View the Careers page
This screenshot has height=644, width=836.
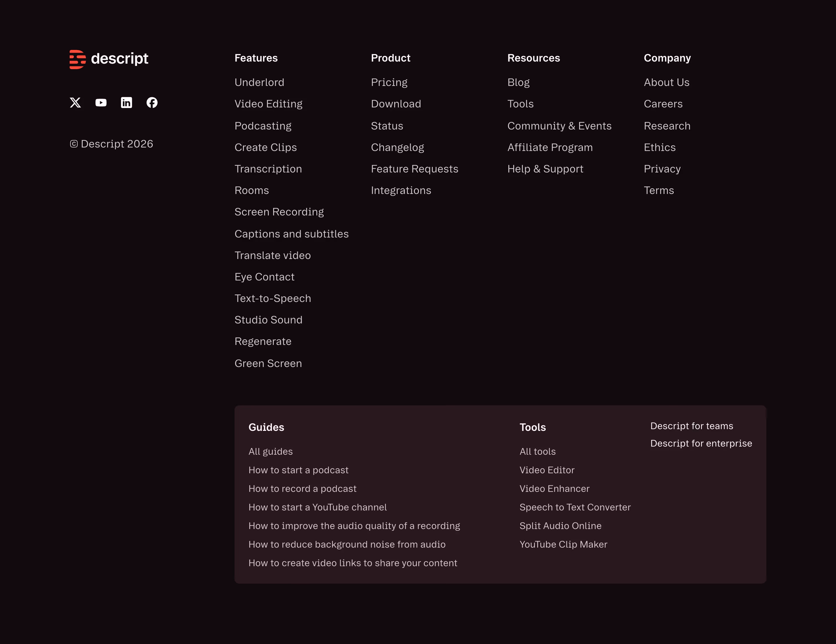point(663,104)
